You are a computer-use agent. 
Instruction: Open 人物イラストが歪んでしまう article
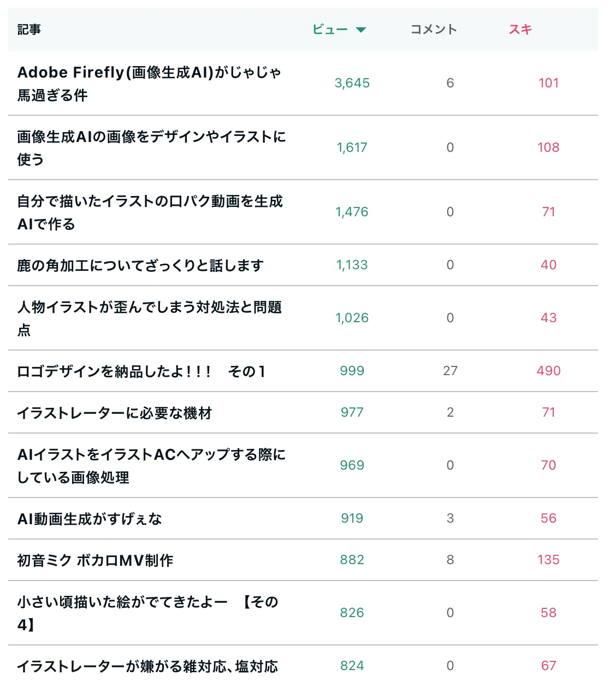coord(150,318)
